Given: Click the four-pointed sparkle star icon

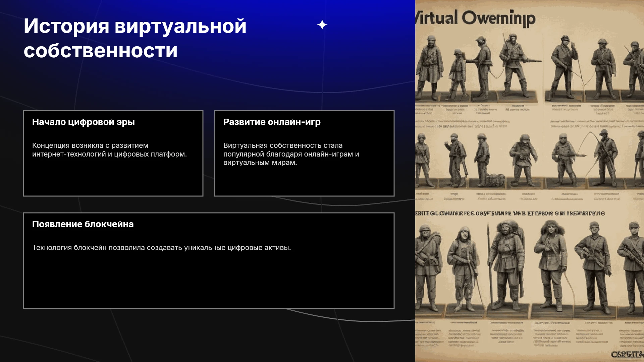Looking at the screenshot, I should 322,25.
